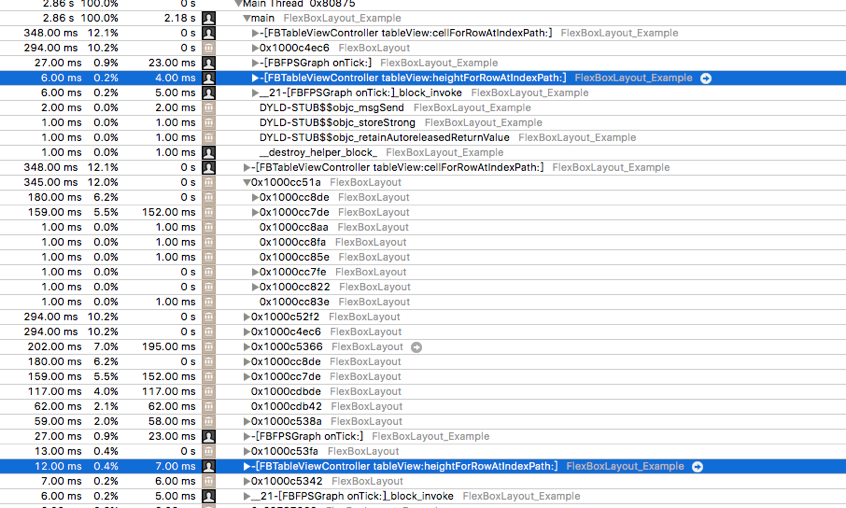
Task: Click the 4.0% percentage for 0x1000cdbde
Action: [x=106, y=392]
